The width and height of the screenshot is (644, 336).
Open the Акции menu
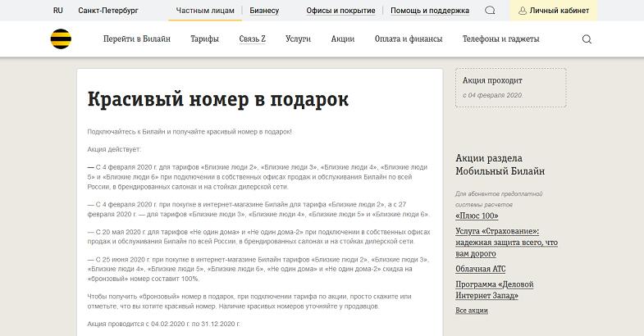(x=343, y=39)
